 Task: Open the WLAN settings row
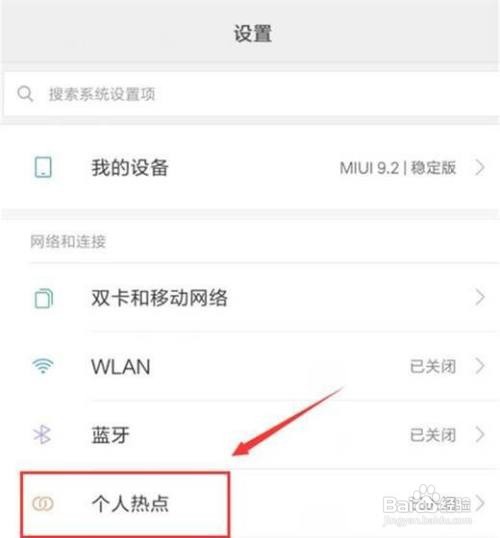250,366
